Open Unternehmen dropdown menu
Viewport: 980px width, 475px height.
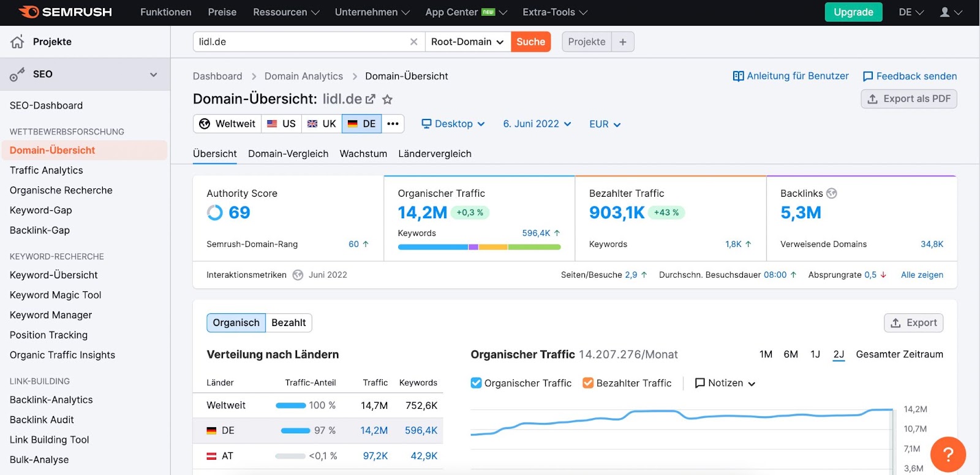point(372,12)
